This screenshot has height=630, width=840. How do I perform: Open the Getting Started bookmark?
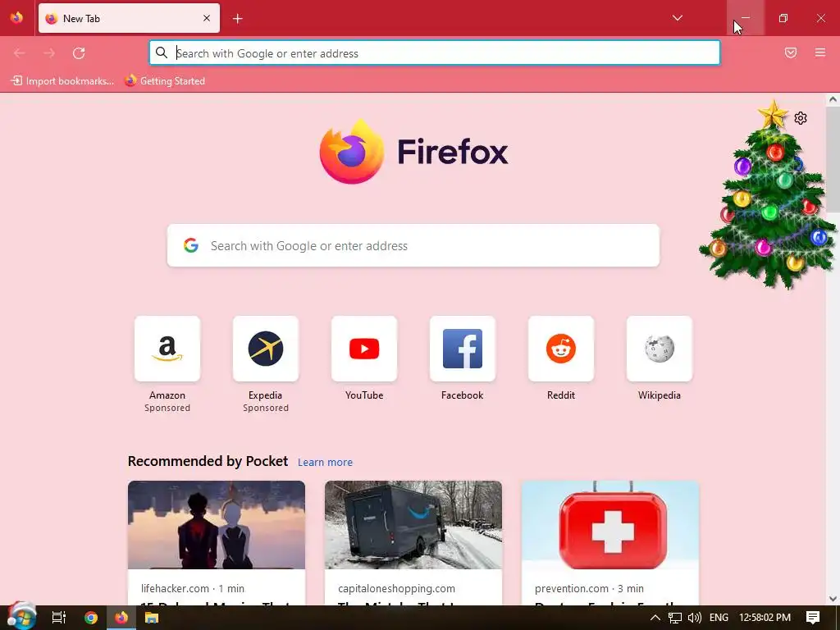coord(165,81)
